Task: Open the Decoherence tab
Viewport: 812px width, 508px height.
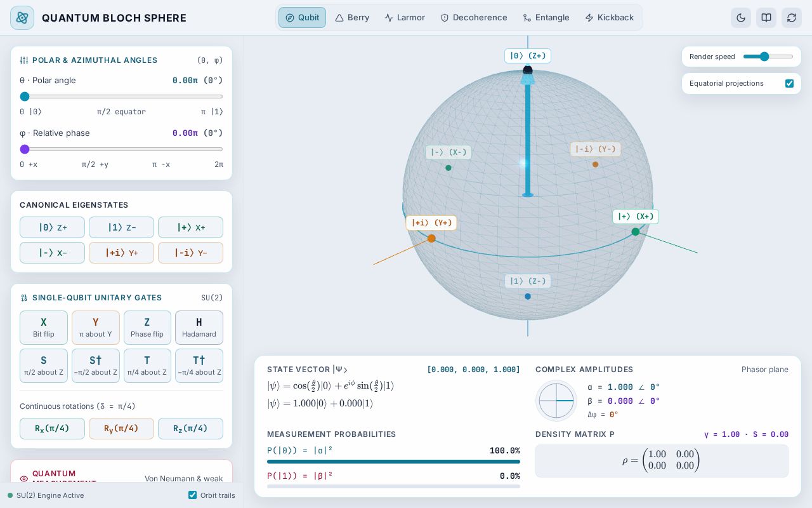Action: click(474, 18)
